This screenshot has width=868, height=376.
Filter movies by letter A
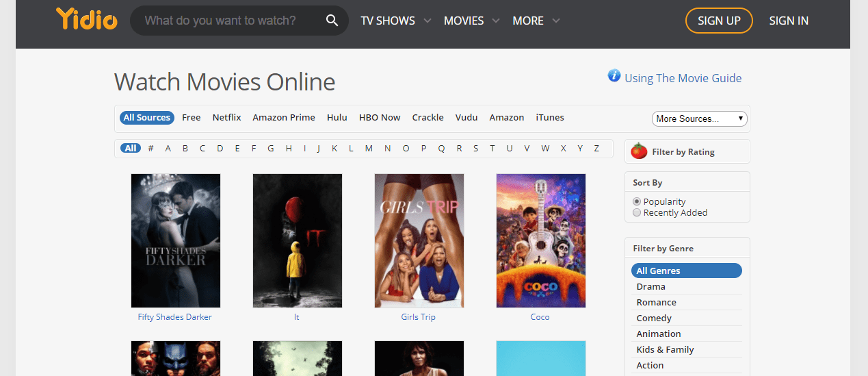[x=168, y=149]
